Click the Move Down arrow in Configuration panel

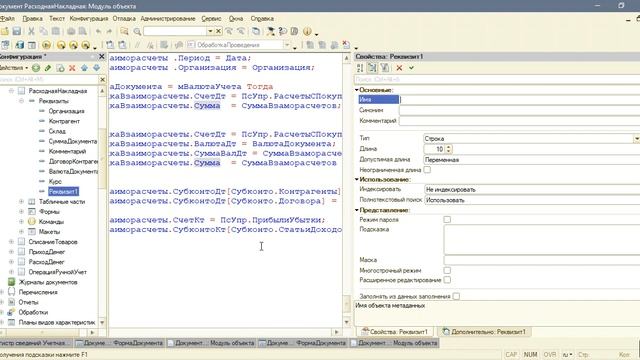tap(96, 68)
